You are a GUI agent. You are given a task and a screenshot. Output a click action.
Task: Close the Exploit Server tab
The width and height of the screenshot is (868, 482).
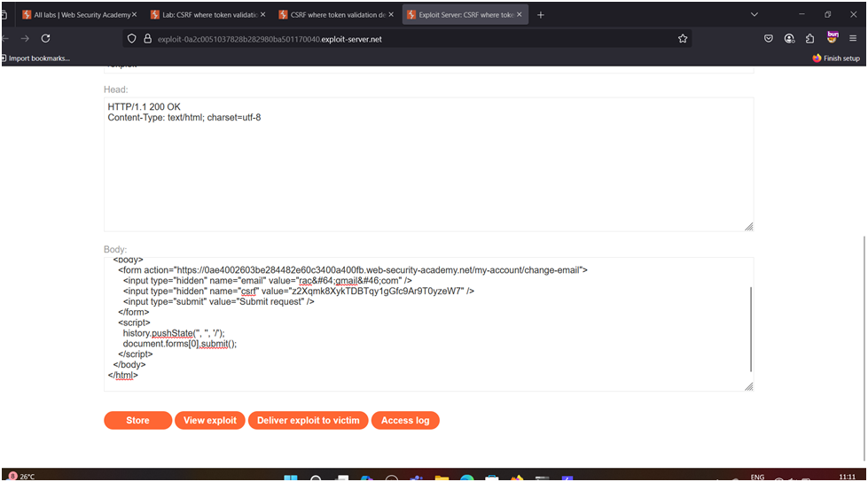click(520, 15)
